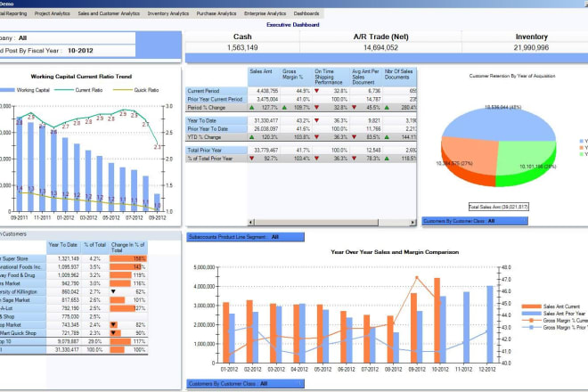This screenshot has width=588, height=392.
Task: Click the Working Capital Current Ratio Trend title
Action: click(x=81, y=76)
